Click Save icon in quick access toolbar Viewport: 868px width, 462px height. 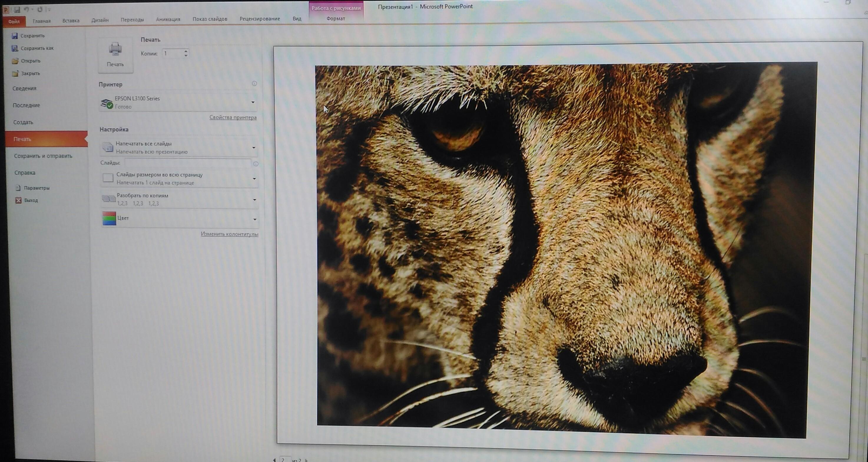17,10
